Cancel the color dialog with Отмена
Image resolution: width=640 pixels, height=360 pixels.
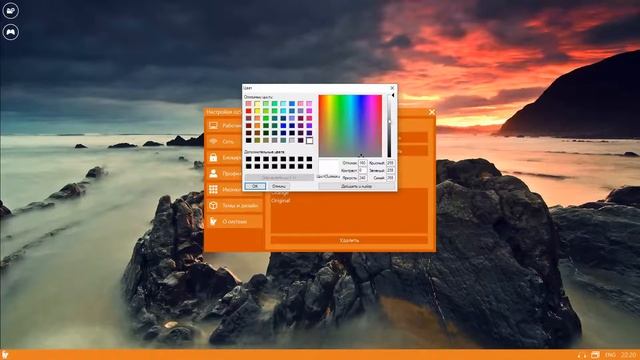279,186
